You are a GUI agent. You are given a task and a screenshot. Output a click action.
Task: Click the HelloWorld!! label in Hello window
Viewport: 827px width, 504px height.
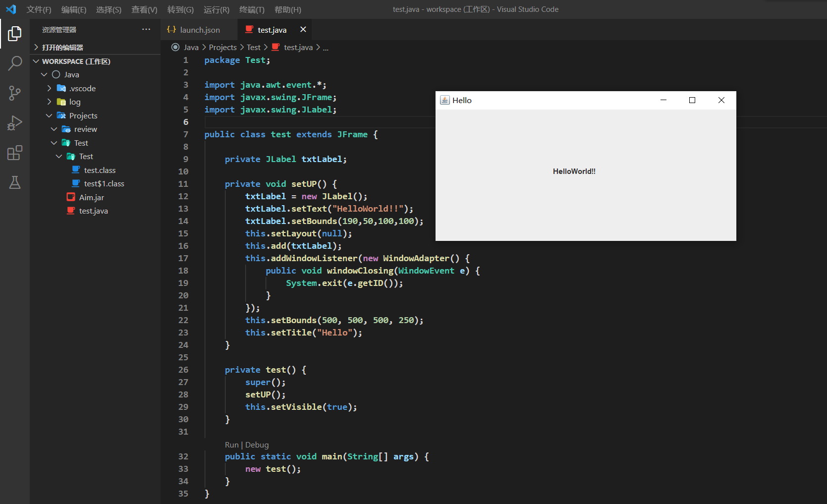click(574, 171)
